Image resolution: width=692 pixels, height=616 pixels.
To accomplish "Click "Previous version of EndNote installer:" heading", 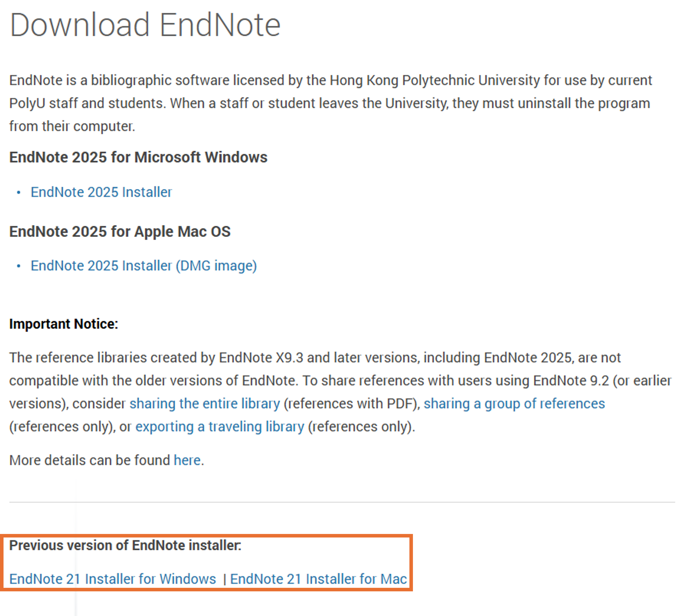I will [125, 545].
